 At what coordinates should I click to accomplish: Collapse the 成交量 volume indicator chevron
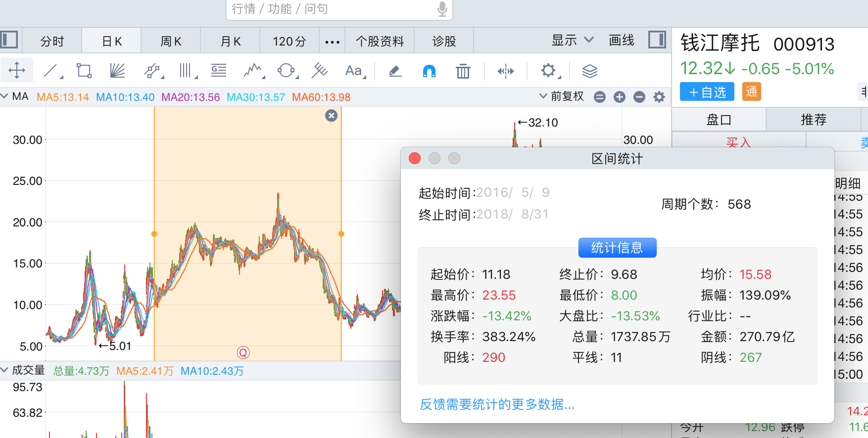(4, 370)
